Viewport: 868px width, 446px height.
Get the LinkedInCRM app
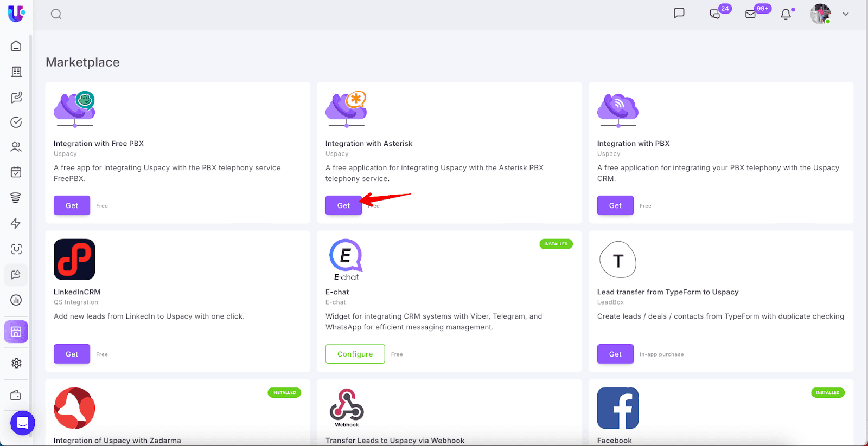72,354
